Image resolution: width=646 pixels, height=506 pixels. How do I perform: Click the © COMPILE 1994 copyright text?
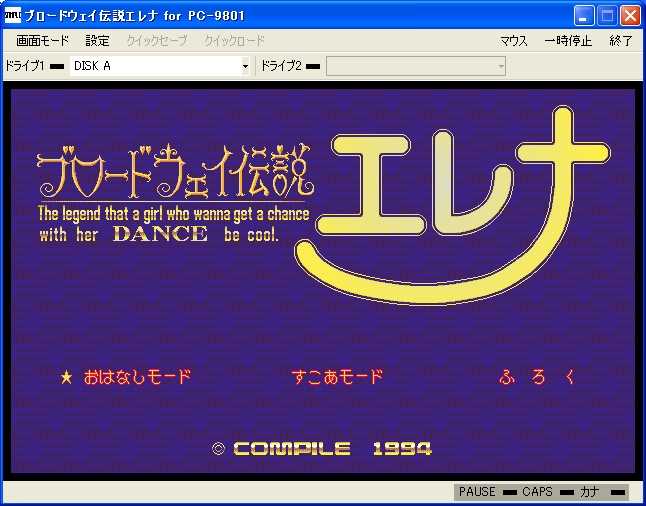(322, 449)
